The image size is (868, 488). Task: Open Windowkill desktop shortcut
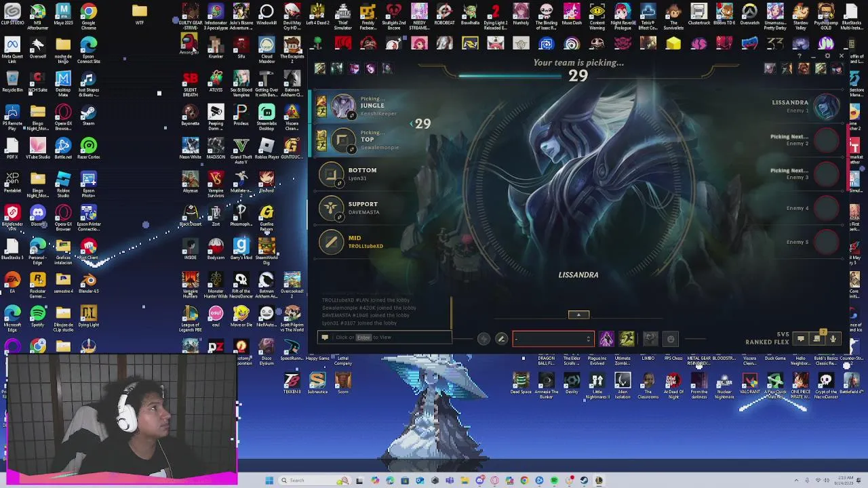tap(267, 16)
